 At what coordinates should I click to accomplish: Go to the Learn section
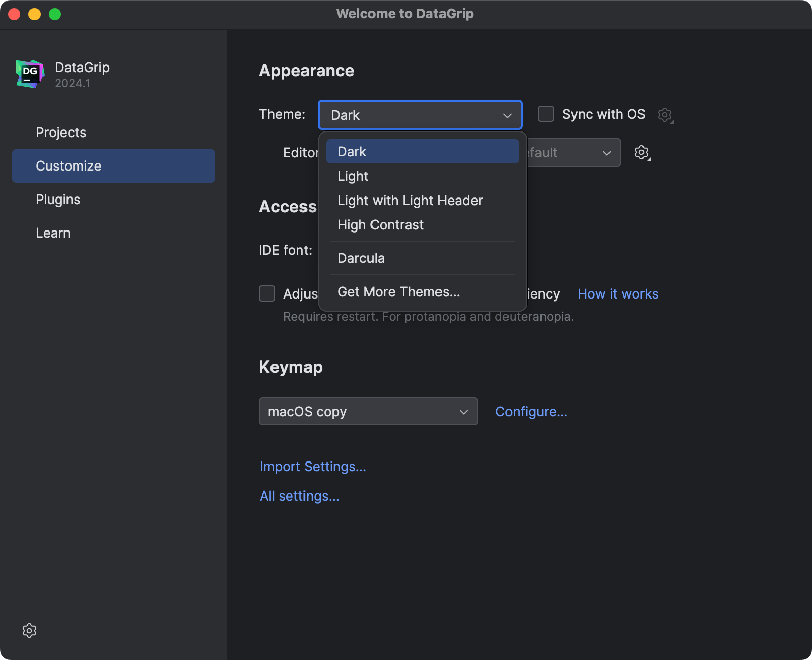(x=53, y=233)
